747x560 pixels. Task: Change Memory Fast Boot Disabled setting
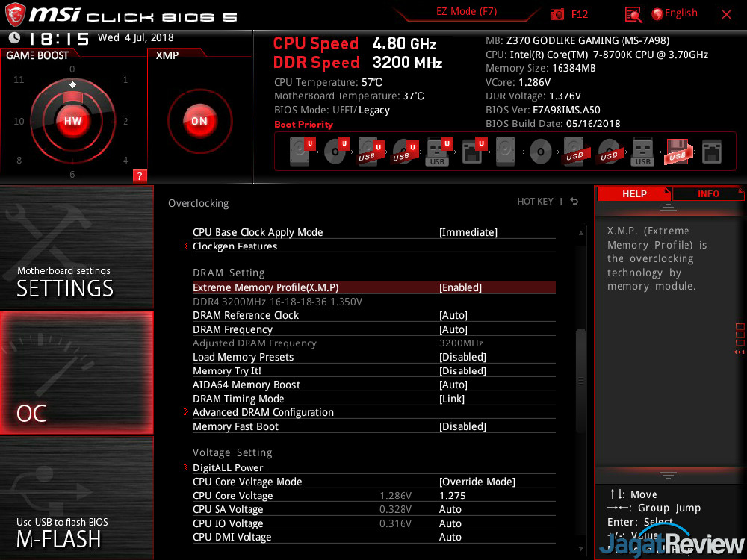point(462,426)
